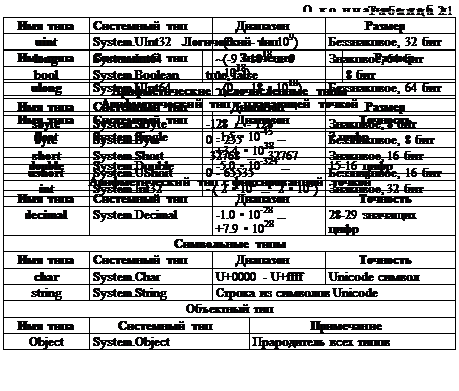The height and width of the screenshot is (391, 459).
Task: Select the "Строка из символов Unicode" cell
Action: pyautogui.click(x=334, y=293)
